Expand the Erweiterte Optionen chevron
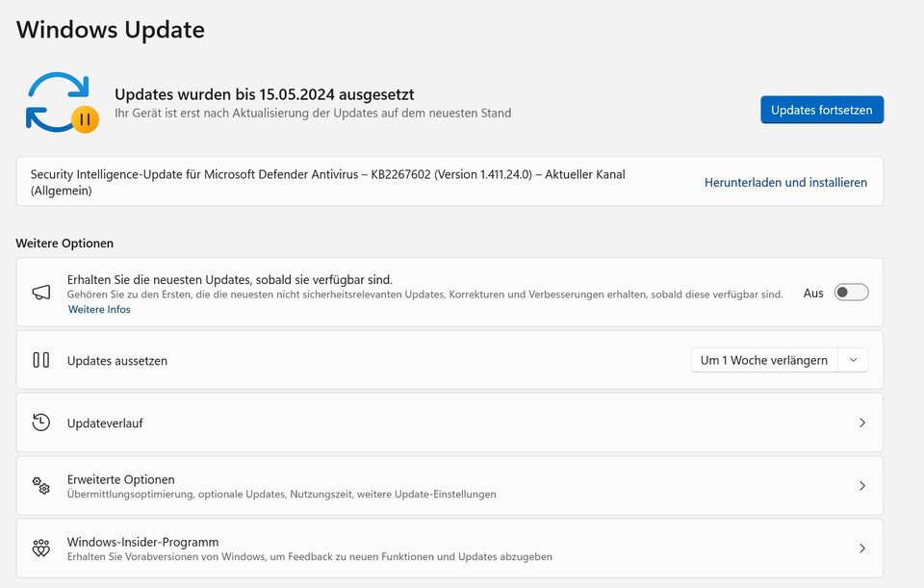 click(861, 486)
